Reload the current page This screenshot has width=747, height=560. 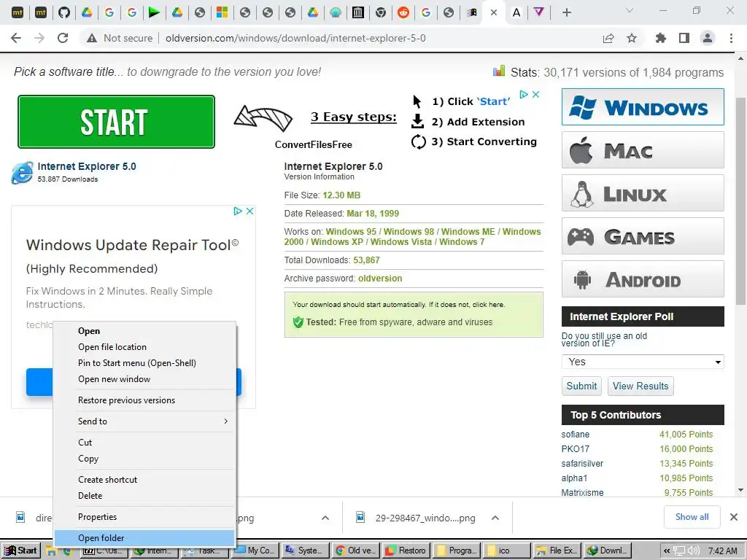pos(63,38)
